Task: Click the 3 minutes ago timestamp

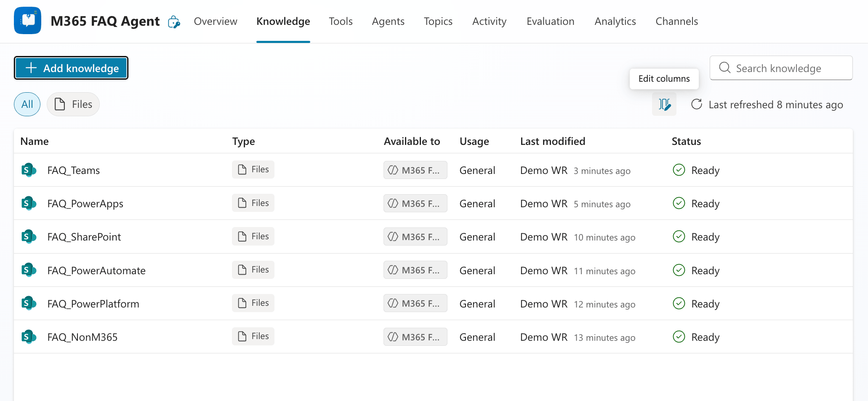Action: [x=602, y=171]
